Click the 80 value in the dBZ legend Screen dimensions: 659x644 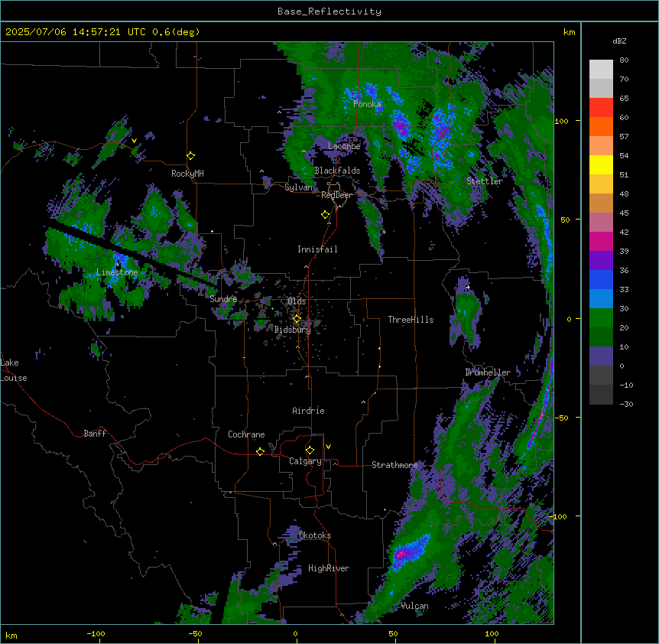point(624,60)
